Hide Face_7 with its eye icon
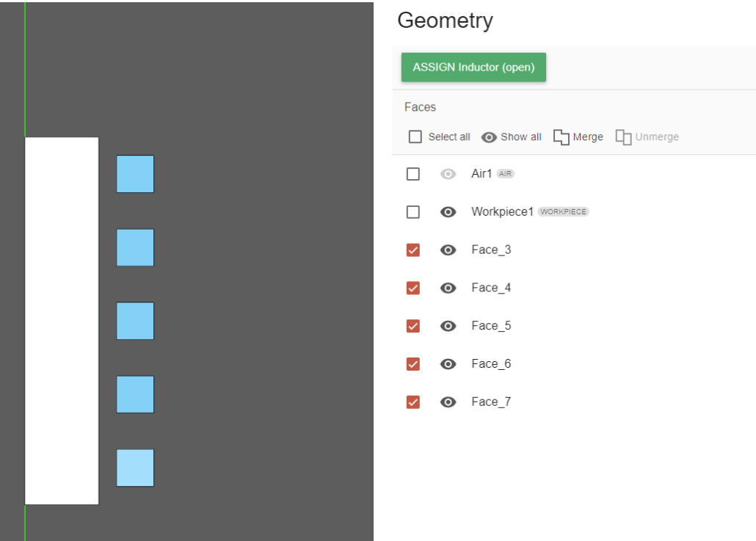756x541 pixels. click(448, 402)
